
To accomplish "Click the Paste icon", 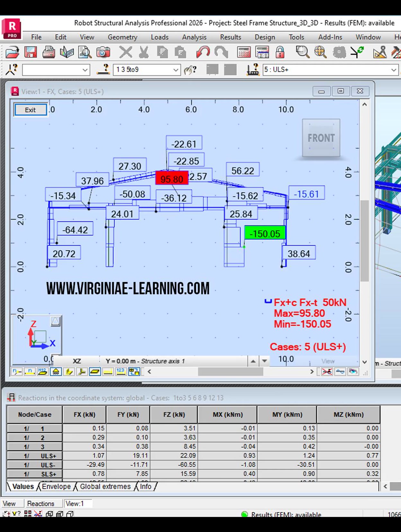I will (x=181, y=52).
